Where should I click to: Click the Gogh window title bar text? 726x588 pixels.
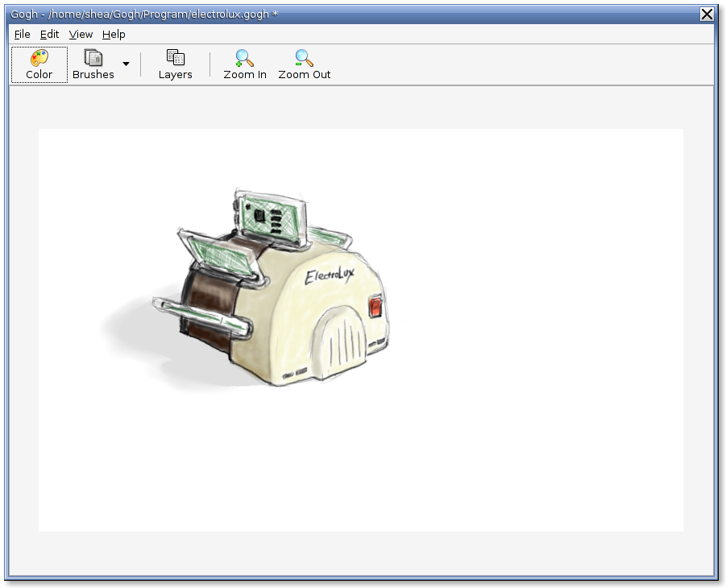(144, 14)
